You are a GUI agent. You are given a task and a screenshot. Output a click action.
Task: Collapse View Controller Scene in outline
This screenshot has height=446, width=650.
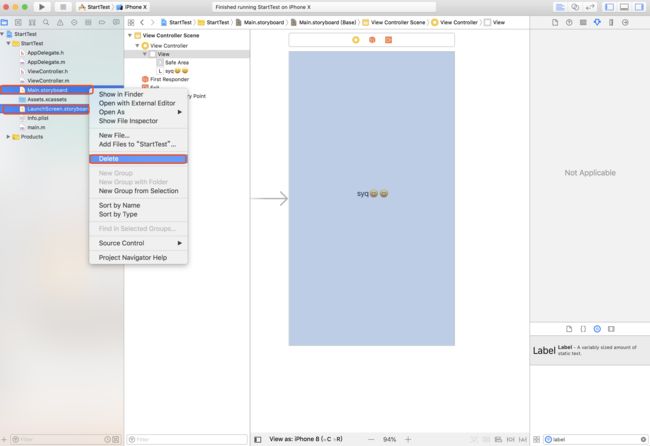(130, 36)
